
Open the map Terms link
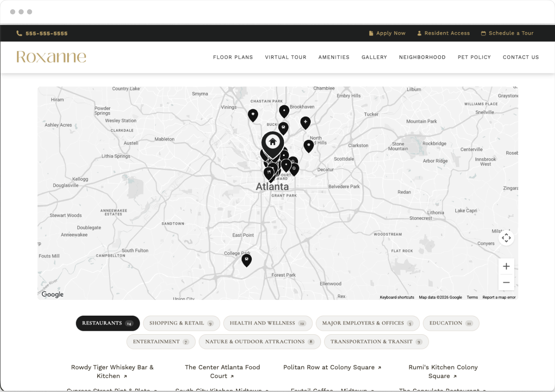472,297
